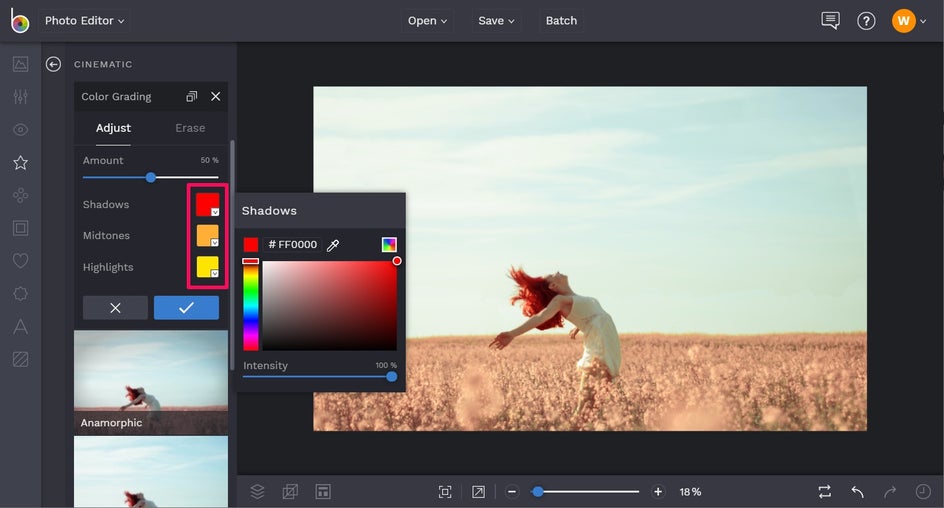Click the saturation brightness color field

click(x=329, y=305)
